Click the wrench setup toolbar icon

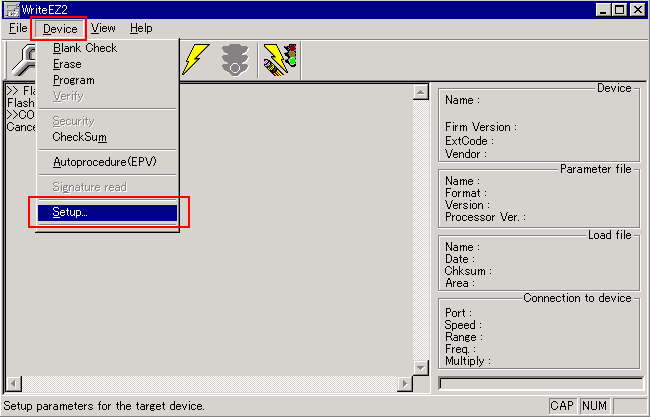23,60
